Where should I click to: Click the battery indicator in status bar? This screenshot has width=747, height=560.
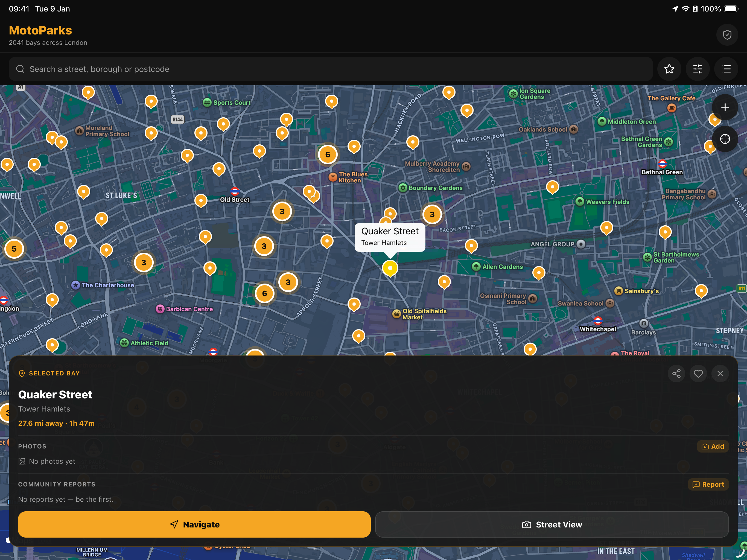point(731,9)
